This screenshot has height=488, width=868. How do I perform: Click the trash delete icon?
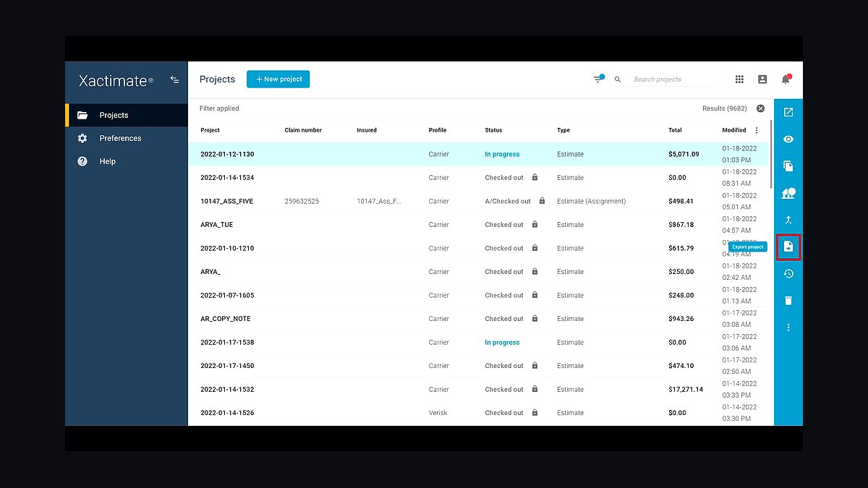788,301
